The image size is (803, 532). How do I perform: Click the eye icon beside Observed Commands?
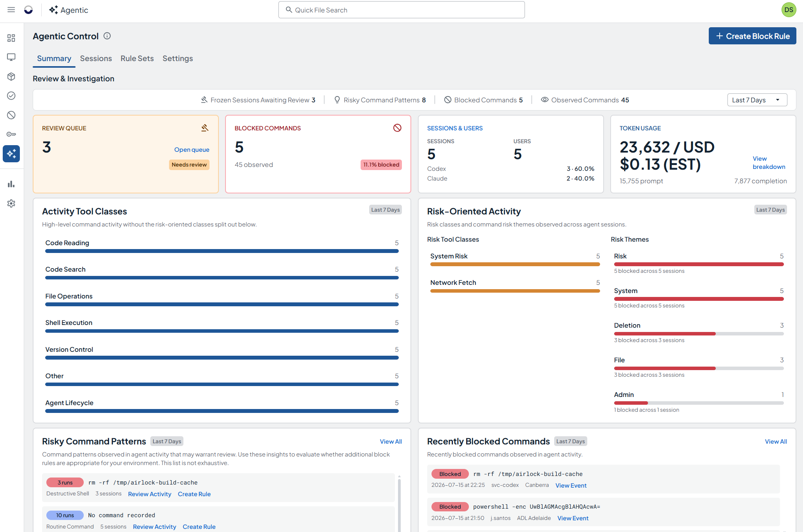click(545, 100)
